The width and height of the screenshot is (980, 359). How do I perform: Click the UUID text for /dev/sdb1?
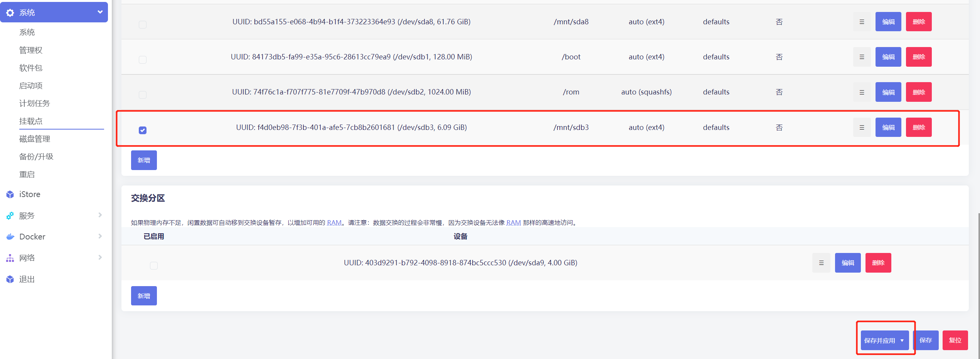pos(351,57)
